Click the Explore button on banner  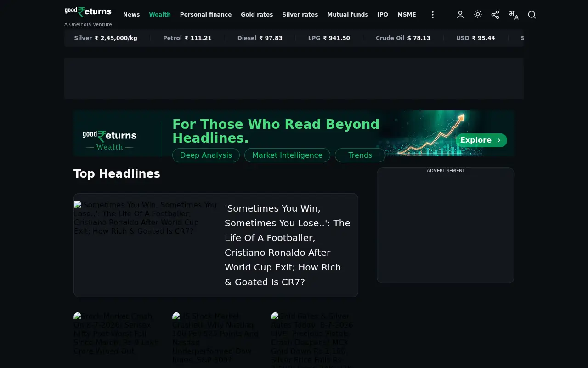click(481, 140)
